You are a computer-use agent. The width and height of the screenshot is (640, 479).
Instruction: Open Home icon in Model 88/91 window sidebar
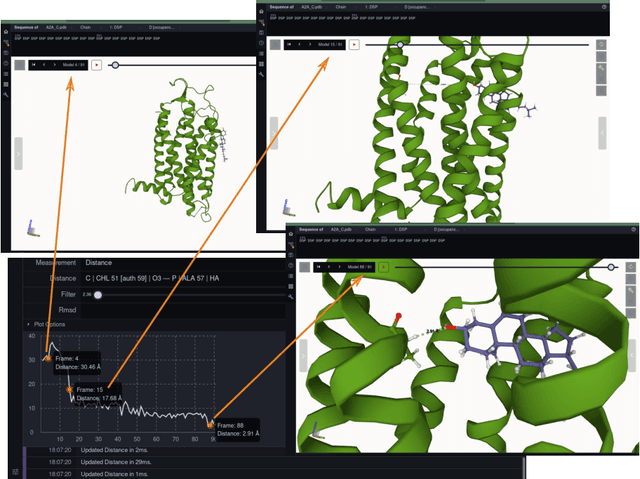(x=291, y=234)
